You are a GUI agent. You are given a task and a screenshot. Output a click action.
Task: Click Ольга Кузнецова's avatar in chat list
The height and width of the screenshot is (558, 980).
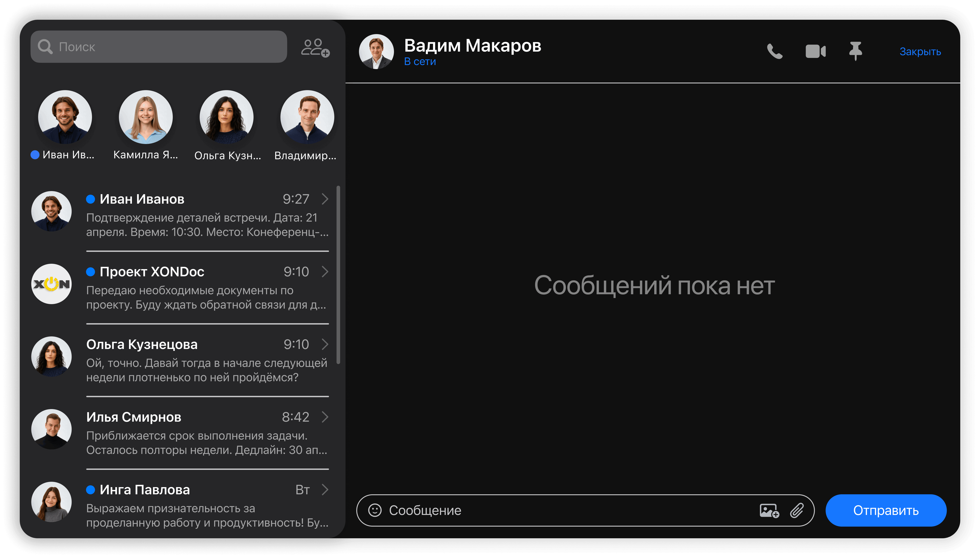(51, 356)
